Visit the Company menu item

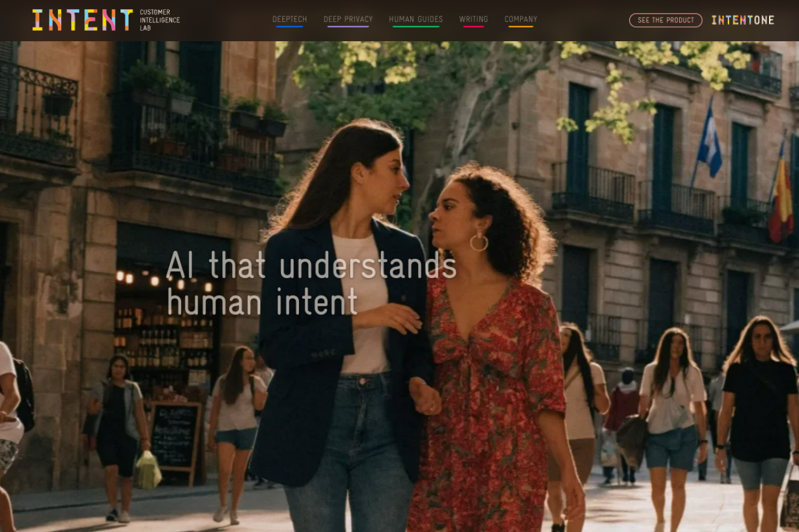coord(521,19)
